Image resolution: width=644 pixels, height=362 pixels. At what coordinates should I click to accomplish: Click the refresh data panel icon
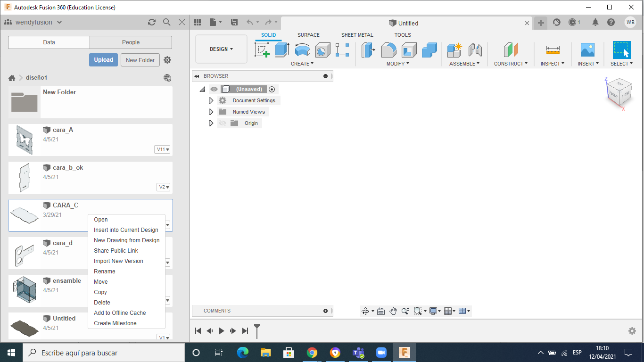pos(151,22)
